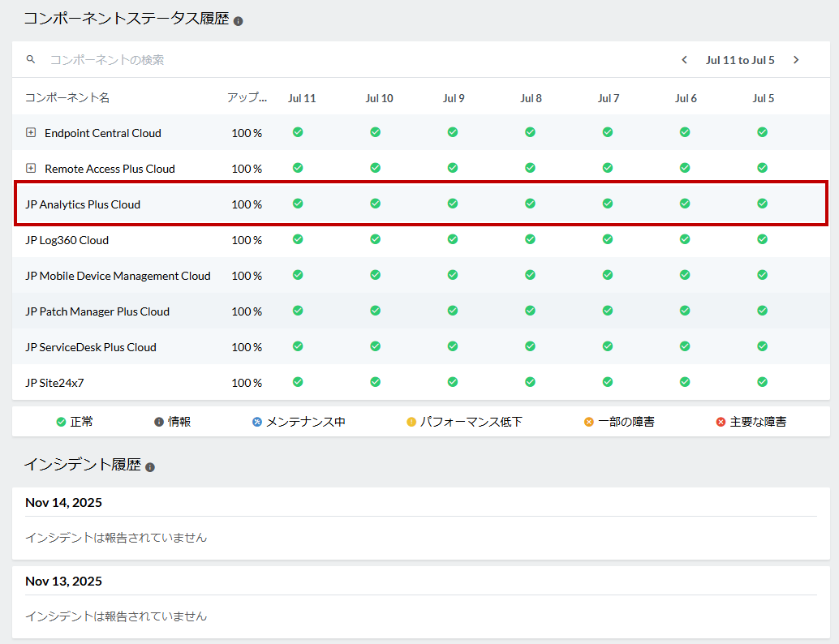
Task: Click JP Analytics Plus Cloud Jul 9 status
Action: click(x=453, y=204)
